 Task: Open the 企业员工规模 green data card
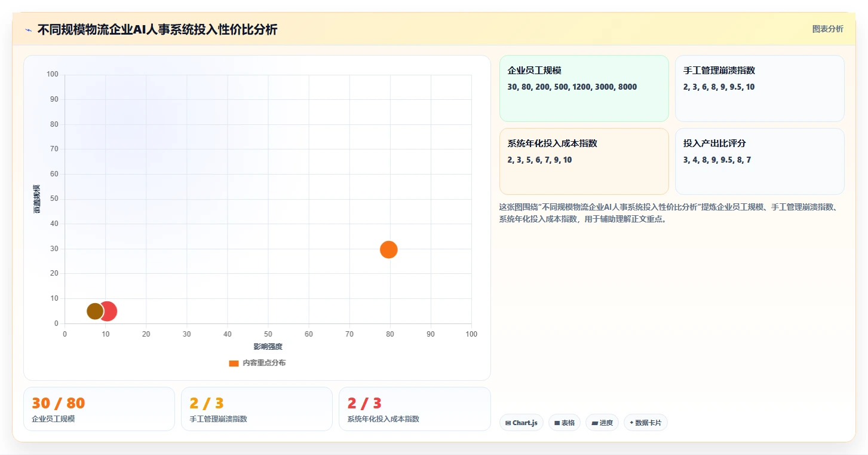point(584,88)
